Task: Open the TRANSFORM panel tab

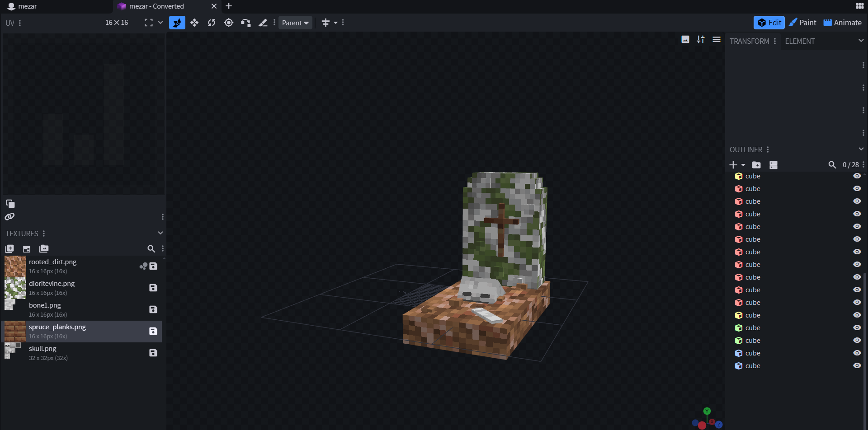Action: (x=749, y=41)
